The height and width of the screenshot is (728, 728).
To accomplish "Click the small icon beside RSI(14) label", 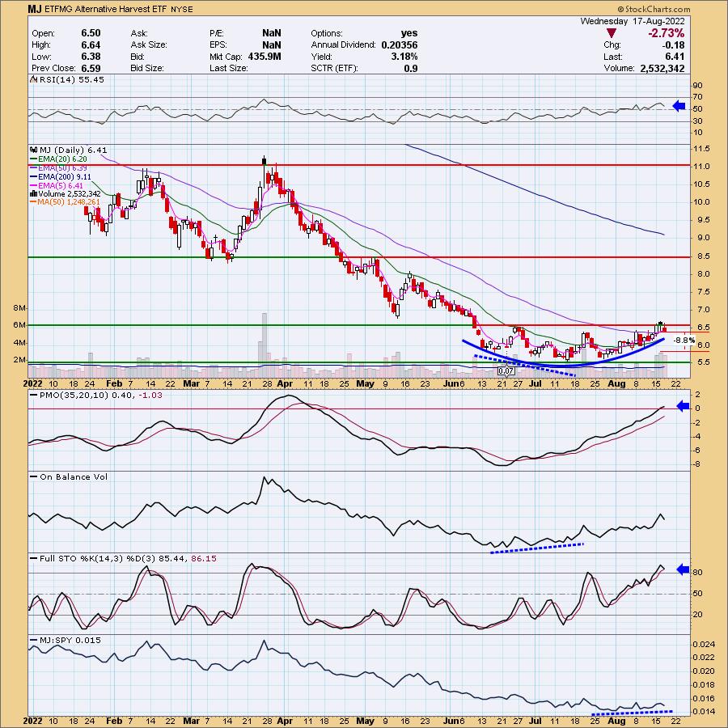I will (33, 79).
